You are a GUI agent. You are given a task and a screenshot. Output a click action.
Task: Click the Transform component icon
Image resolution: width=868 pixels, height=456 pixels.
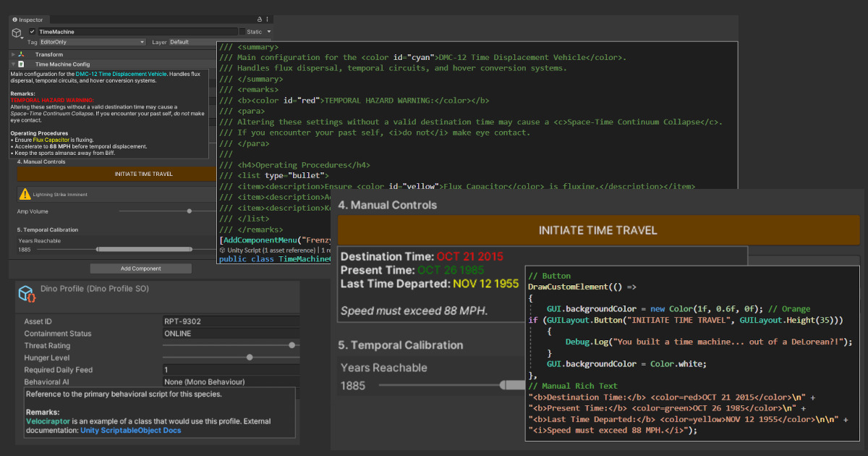tap(21, 54)
